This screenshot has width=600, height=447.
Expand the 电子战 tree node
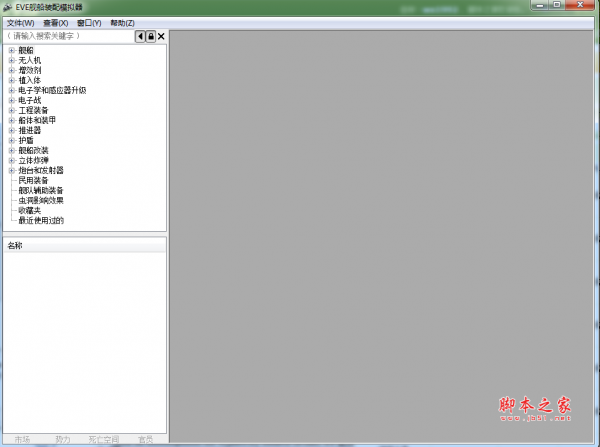[12, 100]
